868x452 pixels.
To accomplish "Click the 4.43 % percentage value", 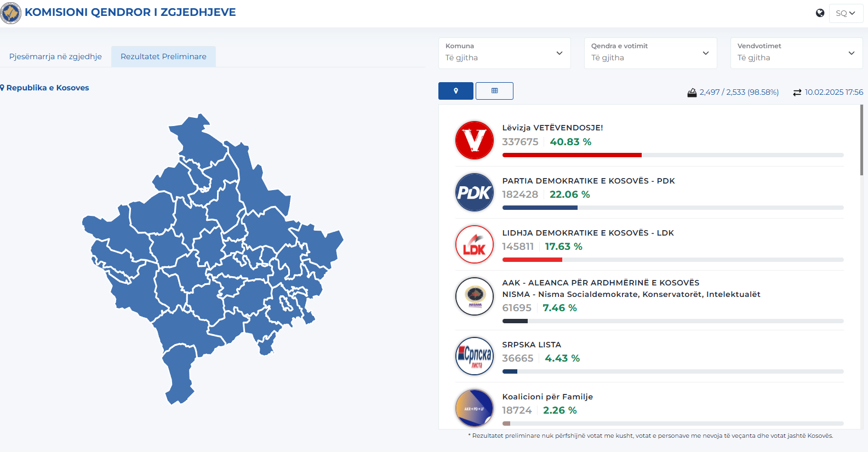I will [562, 358].
